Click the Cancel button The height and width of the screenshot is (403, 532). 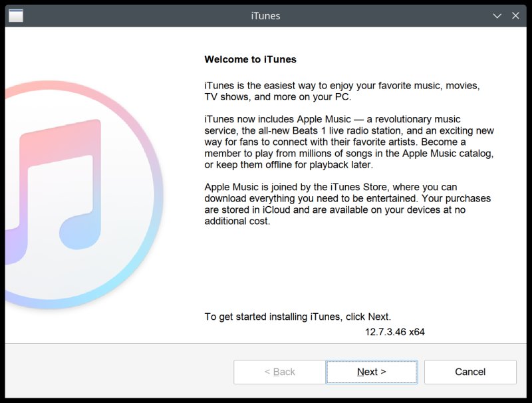[x=470, y=372]
